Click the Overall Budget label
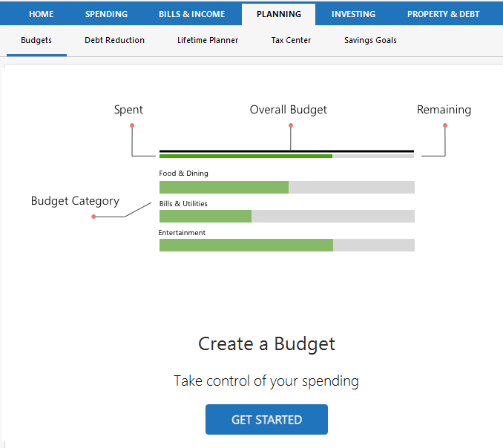 [288, 110]
